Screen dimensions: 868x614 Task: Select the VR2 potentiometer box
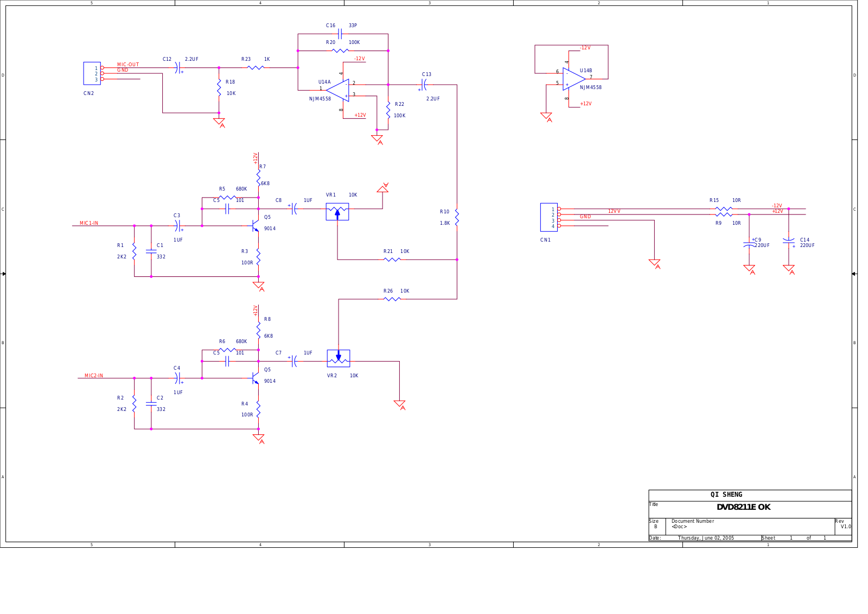tap(339, 358)
